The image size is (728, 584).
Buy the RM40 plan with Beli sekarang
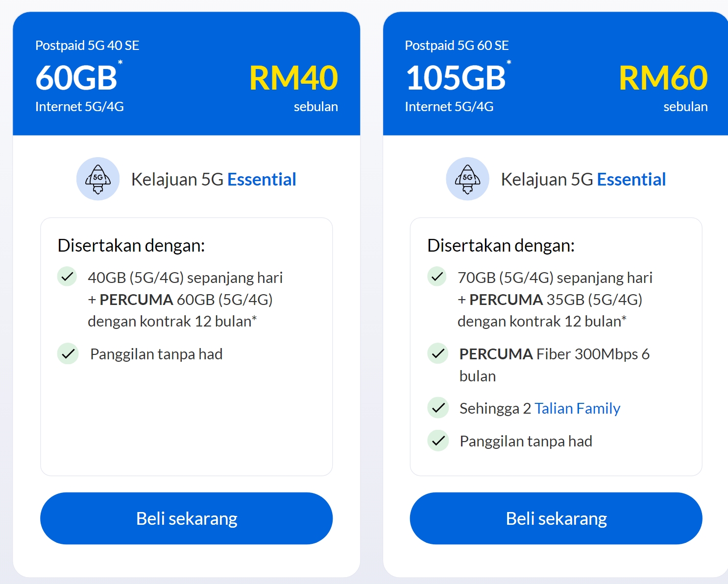[x=186, y=518]
